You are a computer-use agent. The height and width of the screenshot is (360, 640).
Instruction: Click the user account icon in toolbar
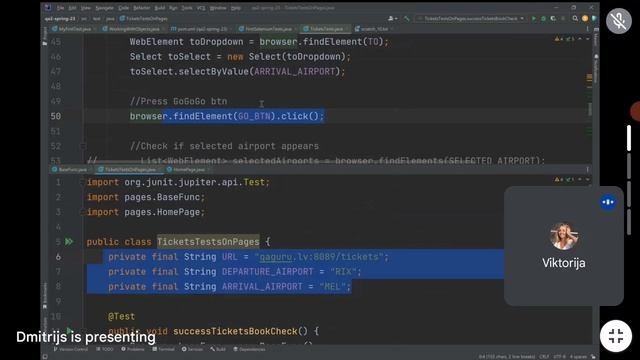point(392,18)
